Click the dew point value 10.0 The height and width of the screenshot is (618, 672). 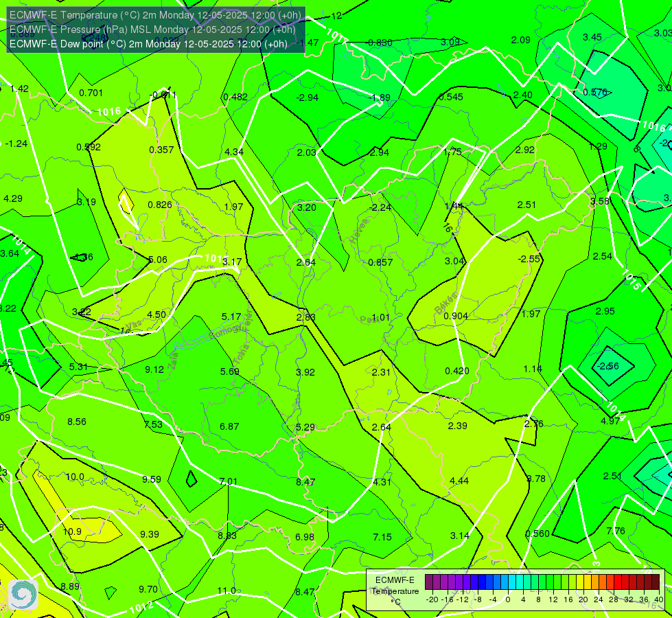click(75, 477)
